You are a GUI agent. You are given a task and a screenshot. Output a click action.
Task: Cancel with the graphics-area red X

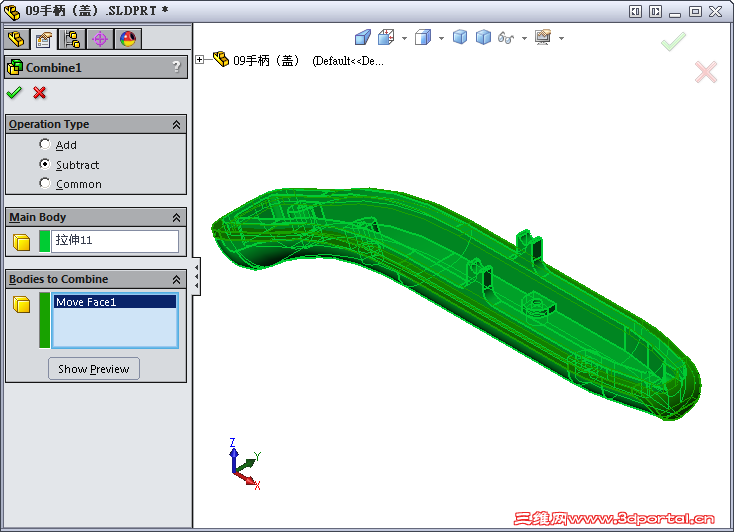tap(706, 72)
